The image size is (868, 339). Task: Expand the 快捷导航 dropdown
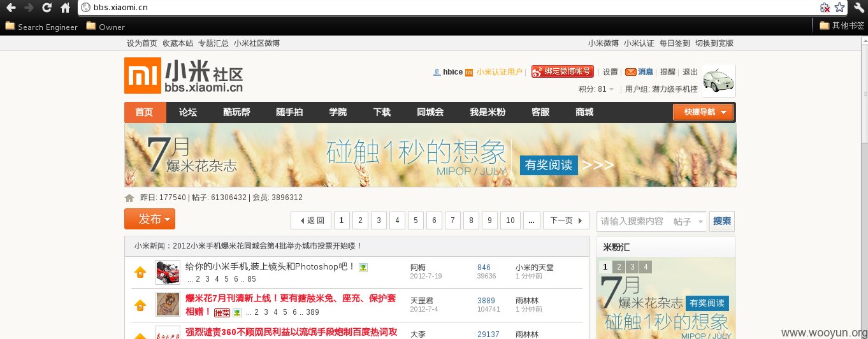[703, 112]
